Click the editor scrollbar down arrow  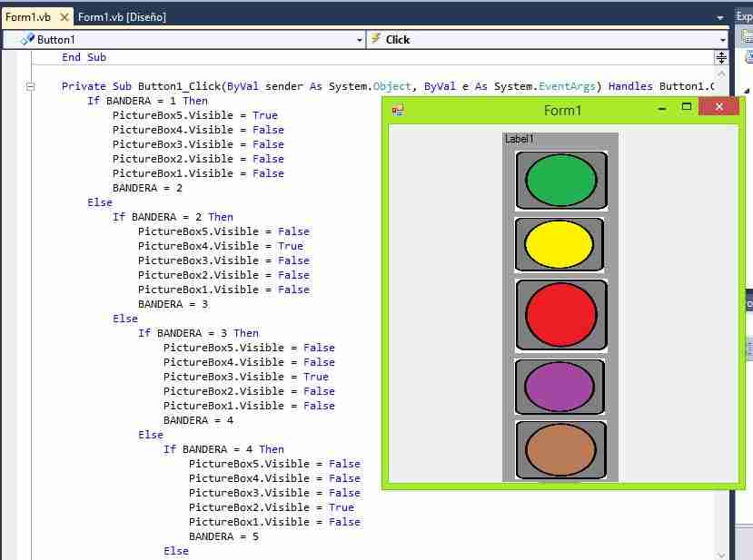(x=721, y=555)
